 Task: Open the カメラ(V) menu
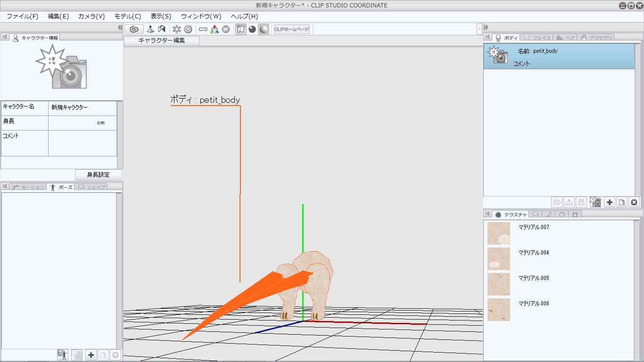pyautogui.click(x=91, y=16)
